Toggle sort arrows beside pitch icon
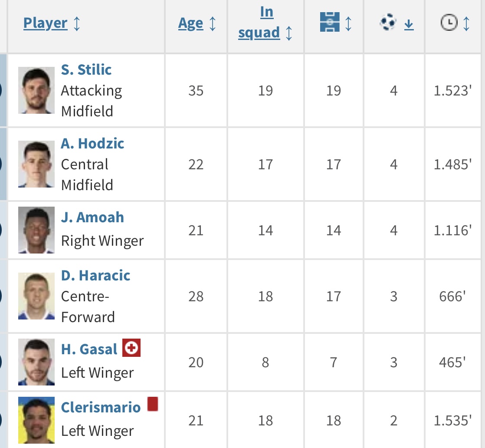Viewport: 485px width, 448px height. pyautogui.click(x=348, y=23)
